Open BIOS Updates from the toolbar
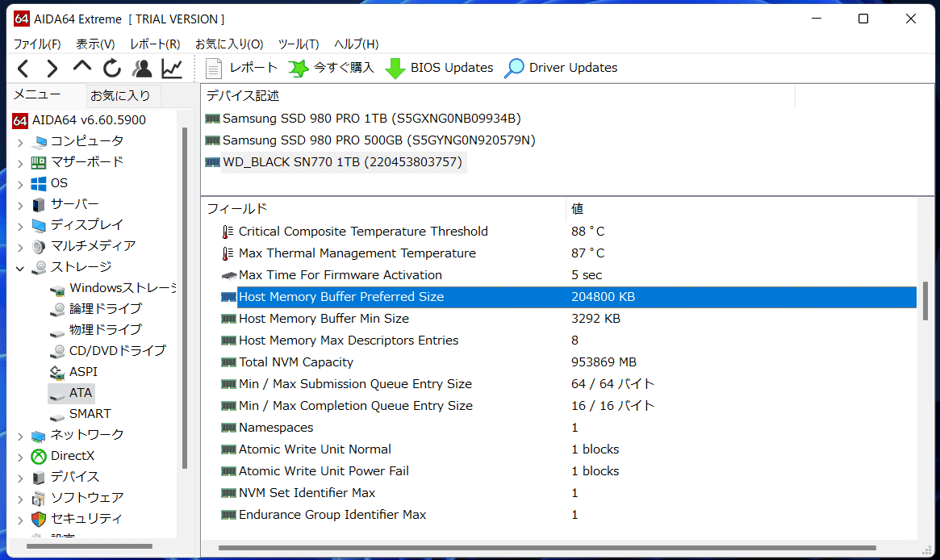 coord(439,68)
